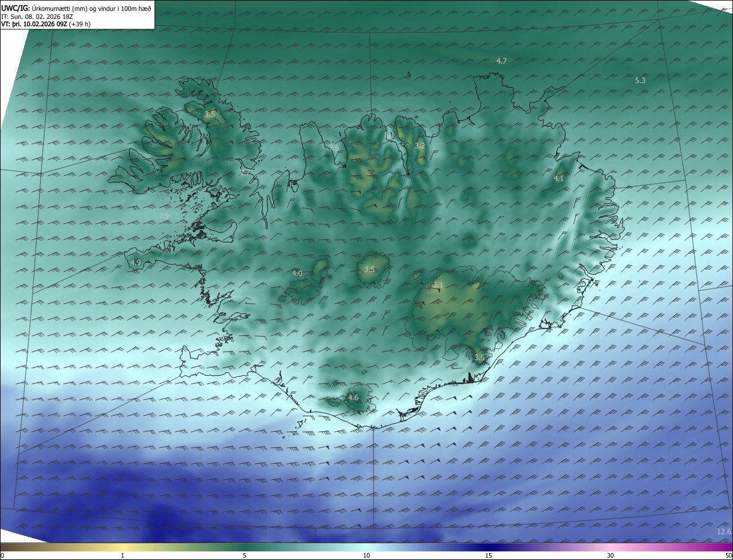Screen dimensions: 733x560
Task: Click the legend tick label "10"
Action: pyautogui.click(x=366, y=555)
